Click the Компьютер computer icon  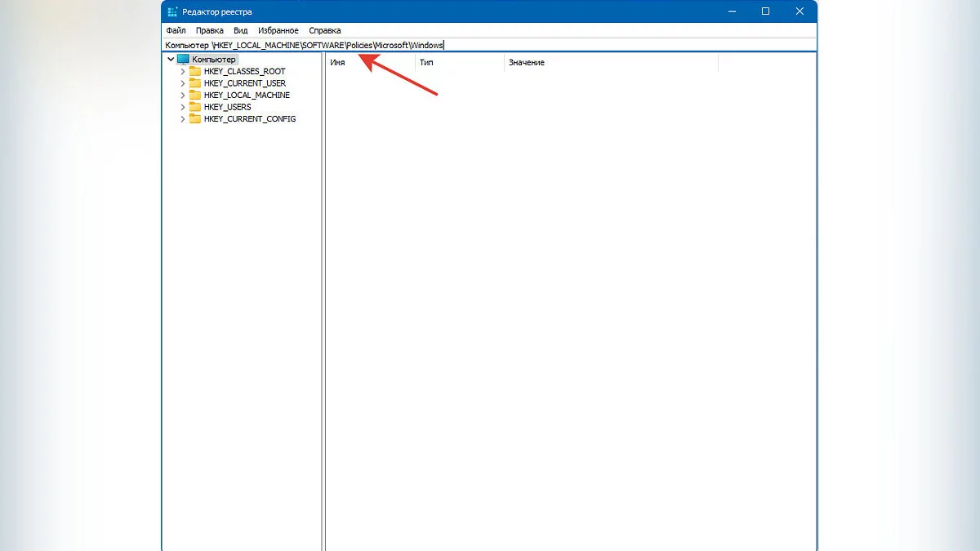coord(183,60)
